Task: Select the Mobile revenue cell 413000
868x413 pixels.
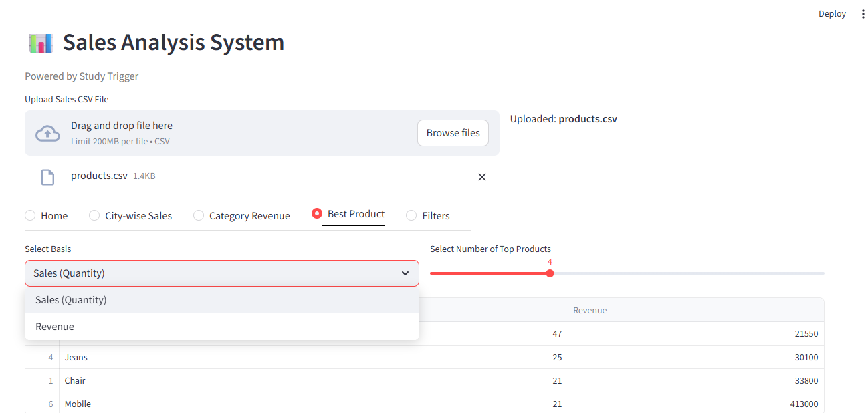Action: click(x=695, y=404)
